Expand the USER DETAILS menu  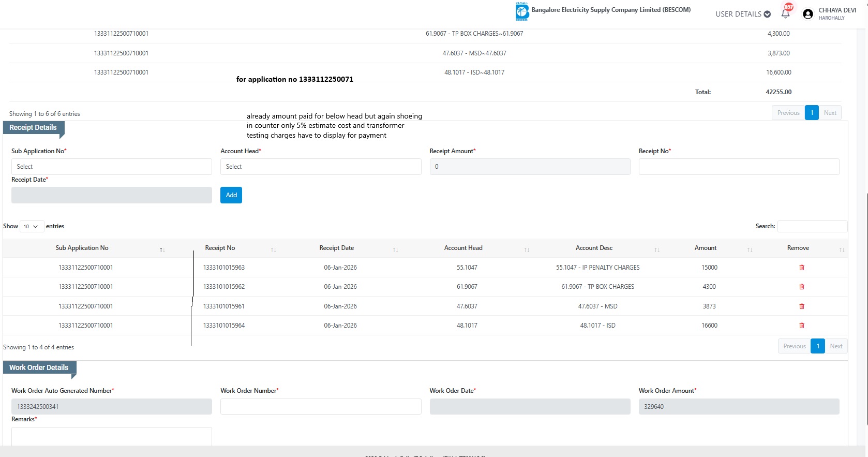pyautogui.click(x=743, y=14)
